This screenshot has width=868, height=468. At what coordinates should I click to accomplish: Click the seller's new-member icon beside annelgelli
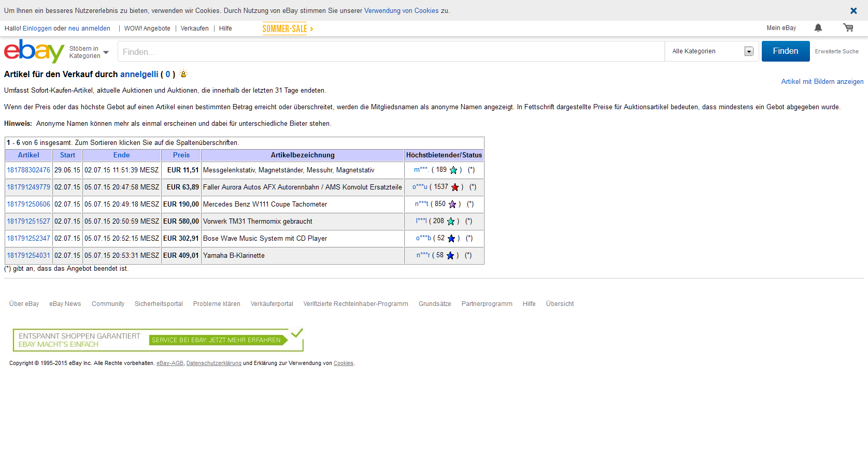[183, 74]
